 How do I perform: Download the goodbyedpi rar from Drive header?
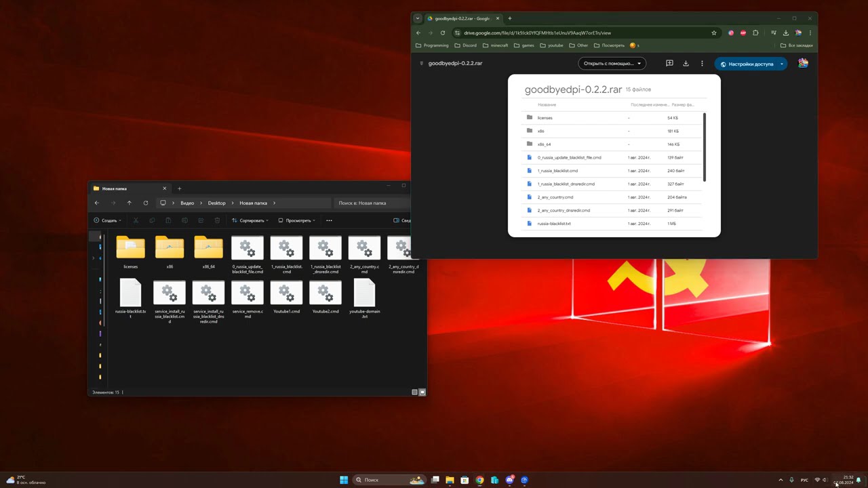pyautogui.click(x=686, y=64)
